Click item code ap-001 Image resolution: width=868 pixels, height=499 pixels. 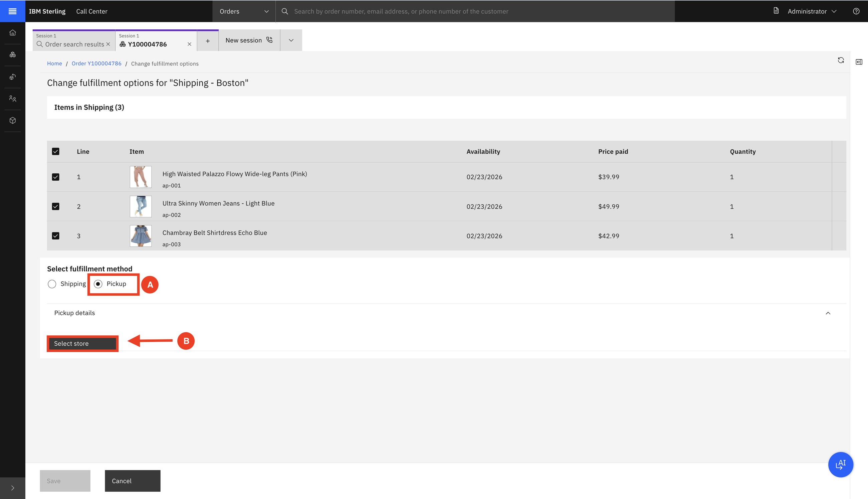(x=171, y=185)
